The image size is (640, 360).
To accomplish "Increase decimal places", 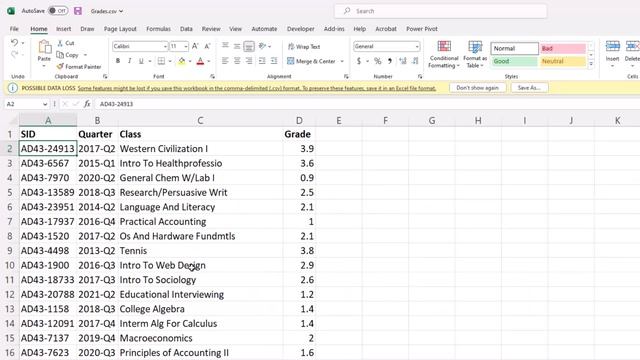I will tap(403, 61).
